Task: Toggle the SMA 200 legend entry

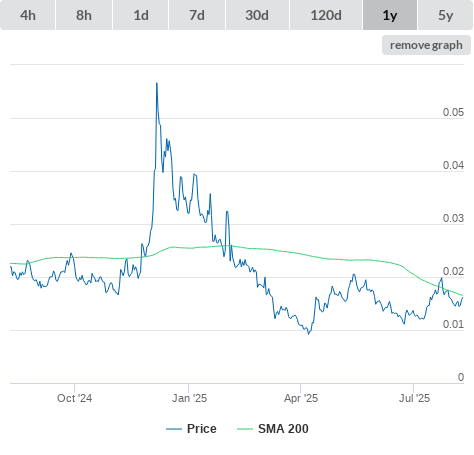Action: 273,429
